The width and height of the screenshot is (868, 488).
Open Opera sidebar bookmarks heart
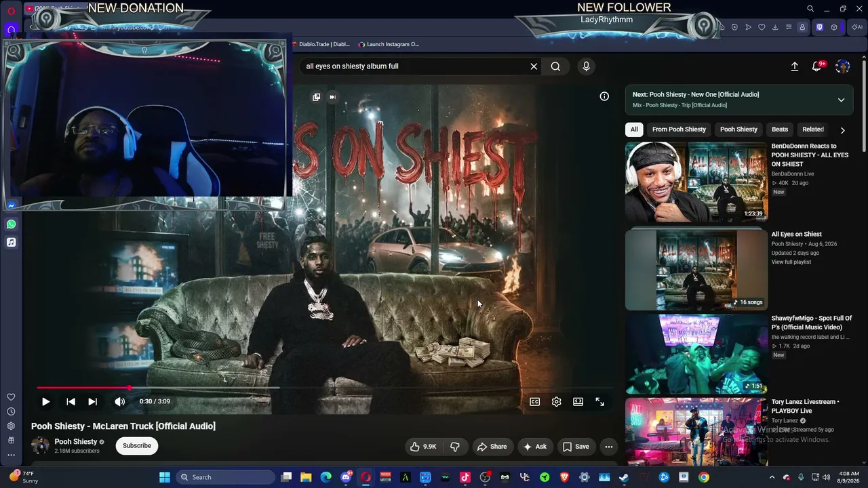click(11, 397)
